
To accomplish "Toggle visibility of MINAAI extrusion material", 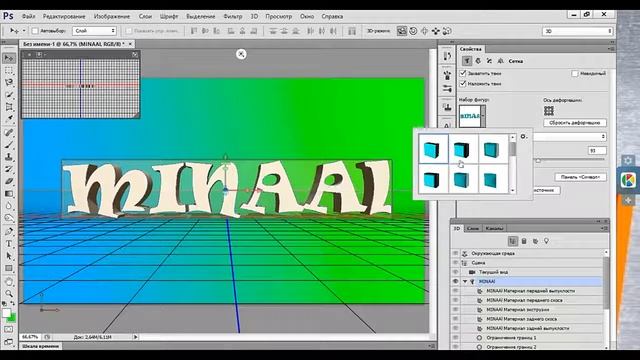I will pos(455,310).
